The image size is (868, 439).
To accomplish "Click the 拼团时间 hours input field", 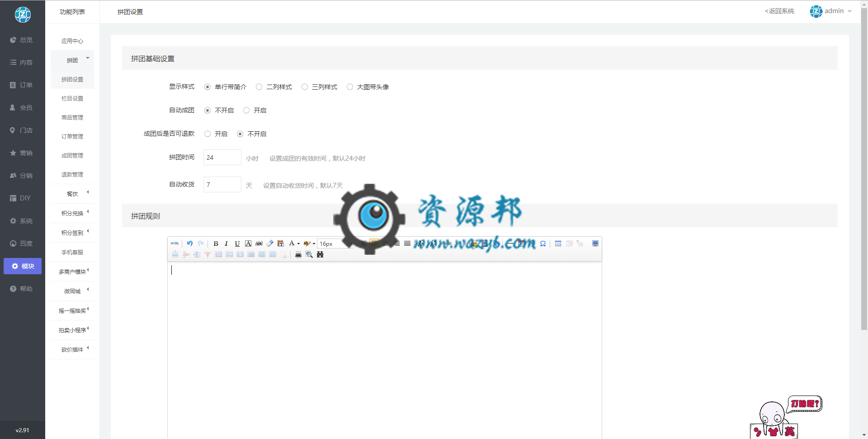I will point(222,157).
